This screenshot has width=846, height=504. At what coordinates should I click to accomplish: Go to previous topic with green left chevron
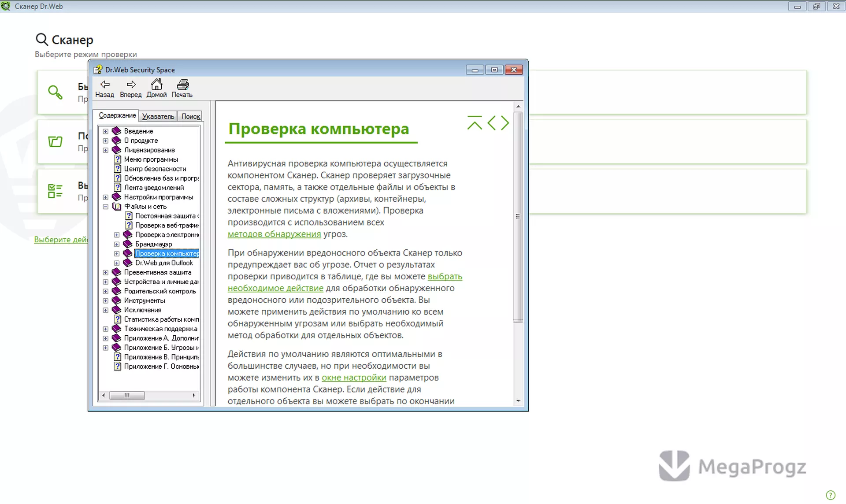coord(492,123)
